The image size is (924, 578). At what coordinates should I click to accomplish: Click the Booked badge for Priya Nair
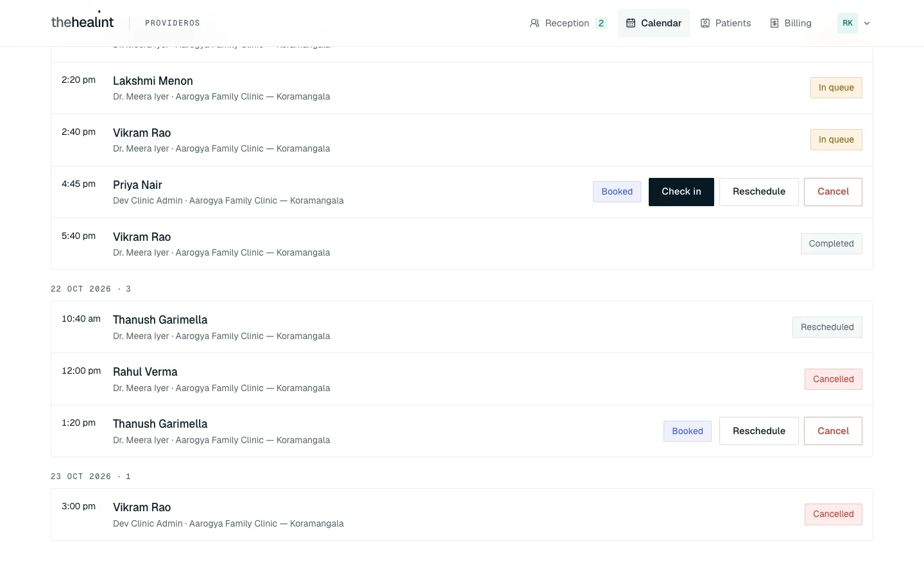point(617,192)
